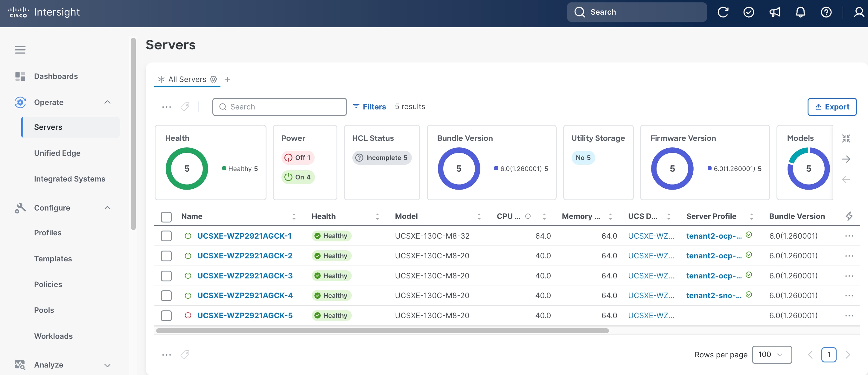Select the UCSXE-WZP2921AGCK-1 row checkbox
This screenshot has width=868, height=375.
point(166,236)
